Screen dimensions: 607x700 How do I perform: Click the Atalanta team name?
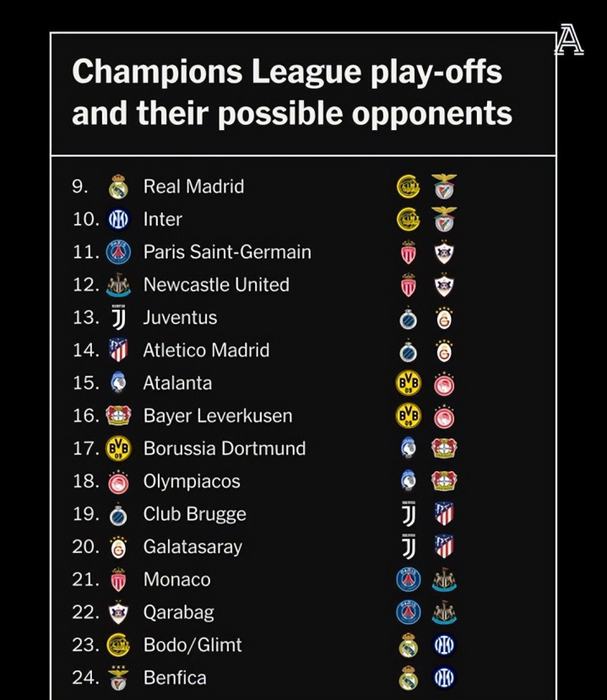177,383
